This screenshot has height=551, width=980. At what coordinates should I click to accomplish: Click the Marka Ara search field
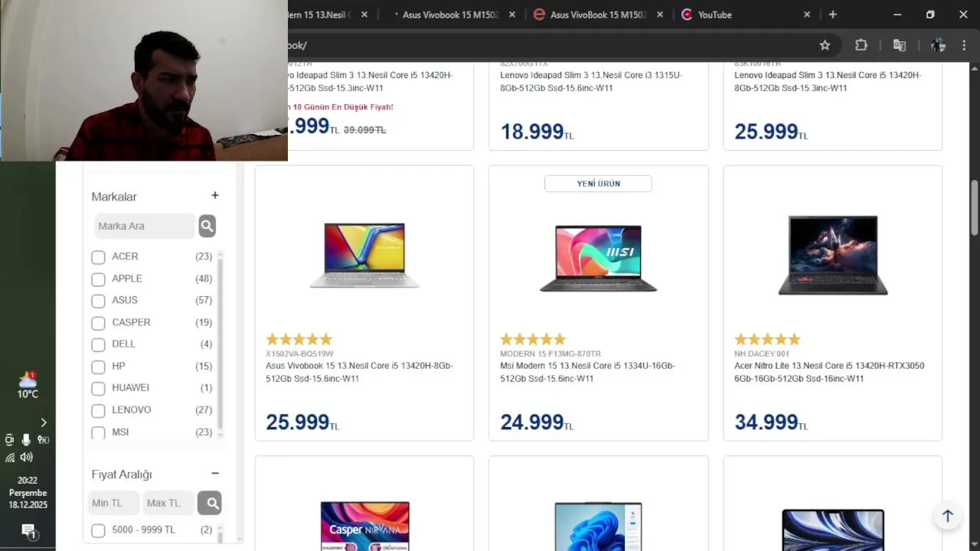point(144,226)
